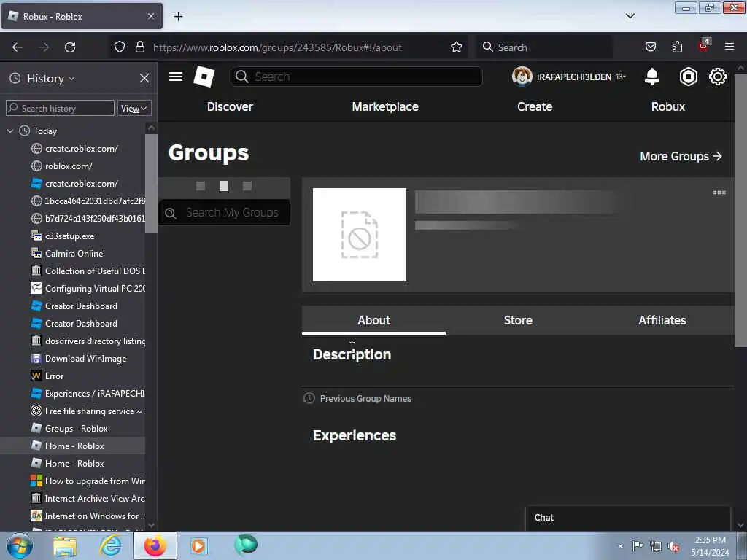Open Groups - Roblox history entry
Viewport: 747px width, 560px height.
[76, 429]
